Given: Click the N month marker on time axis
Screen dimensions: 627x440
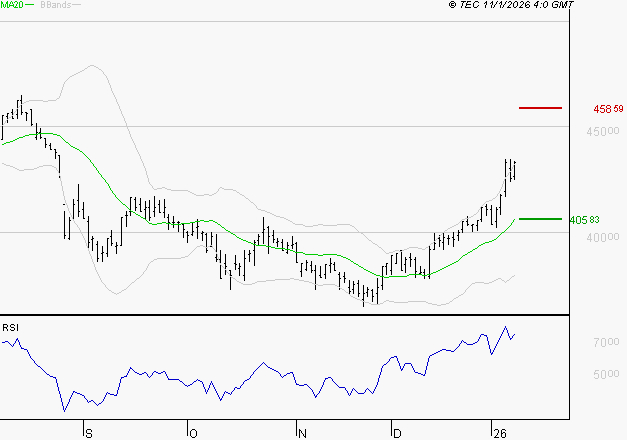Looking at the screenshot, I should point(302,434).
